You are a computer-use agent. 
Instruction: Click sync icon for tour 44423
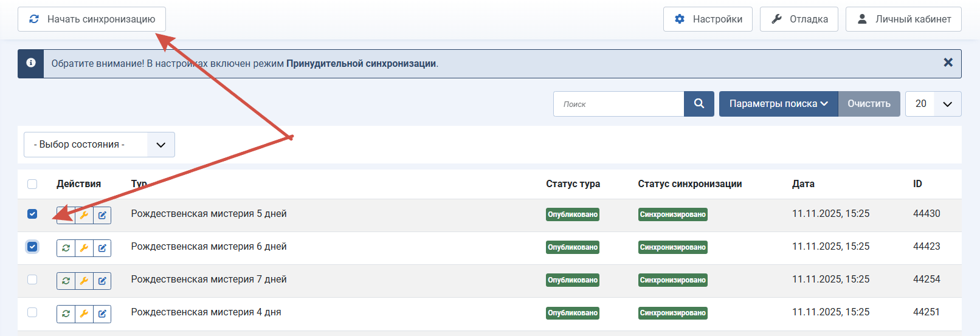66,248
